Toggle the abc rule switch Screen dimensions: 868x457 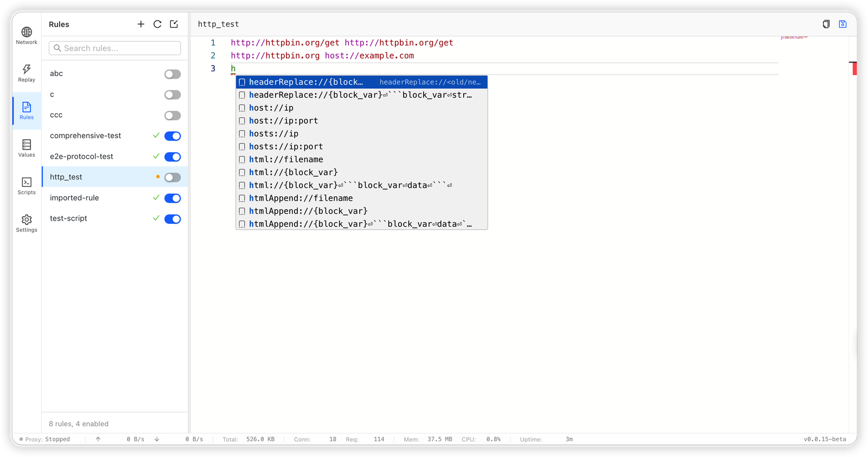pos(173,74)
